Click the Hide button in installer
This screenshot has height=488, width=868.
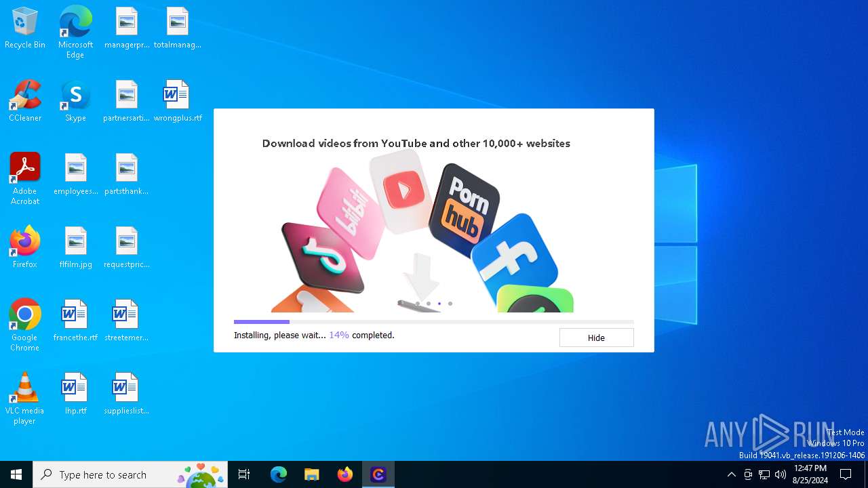[x=596, y=338]
